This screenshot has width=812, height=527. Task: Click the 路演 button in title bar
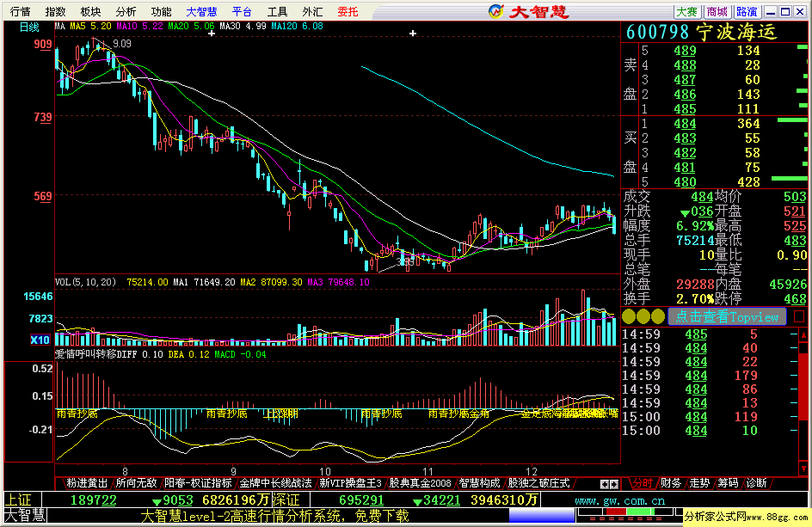point(747,11)
